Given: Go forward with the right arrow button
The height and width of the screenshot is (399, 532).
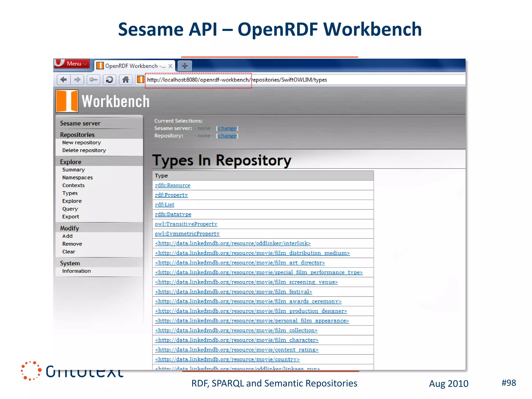Looking at the screenshot, I should point(77,79).
